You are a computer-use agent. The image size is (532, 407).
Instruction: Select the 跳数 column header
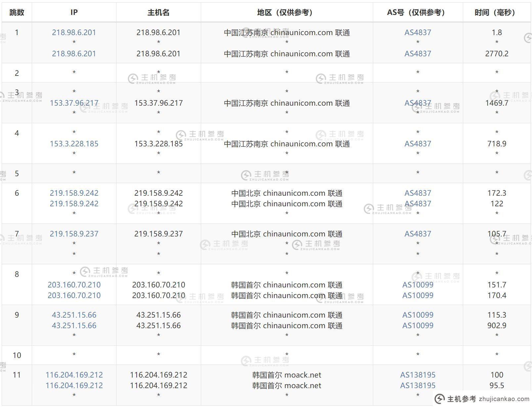(x=17, y=13)
